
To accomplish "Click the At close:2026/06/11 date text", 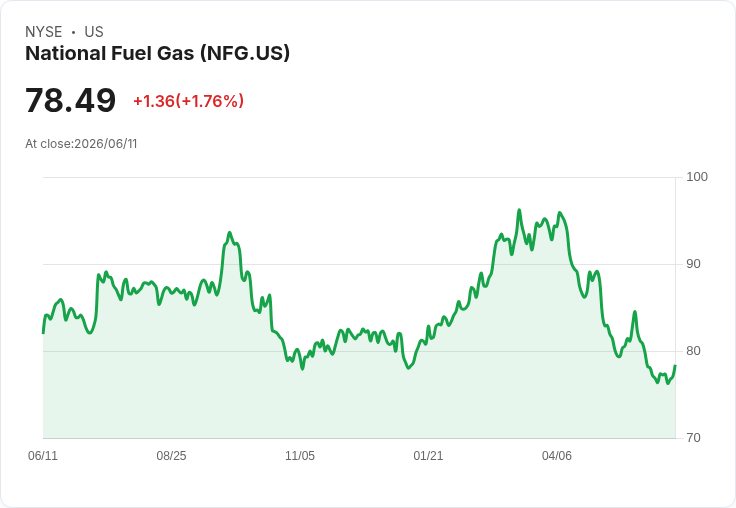I will coord(81,144).
